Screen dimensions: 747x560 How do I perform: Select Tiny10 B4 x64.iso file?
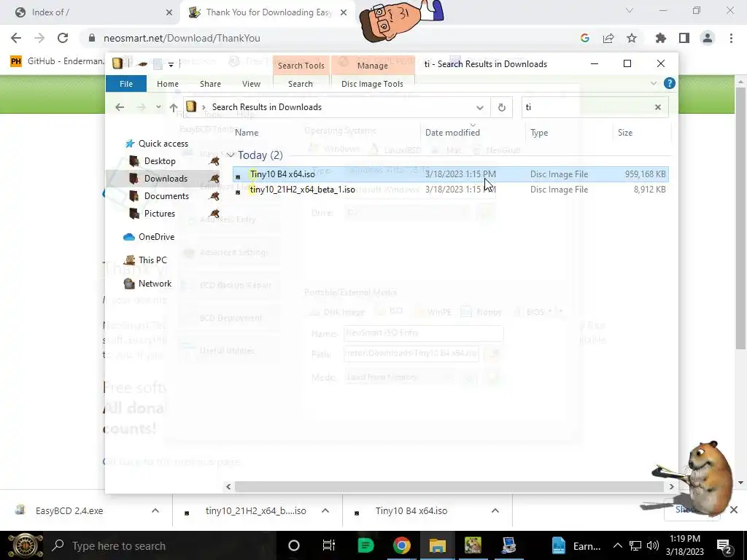tap(450, 174)
